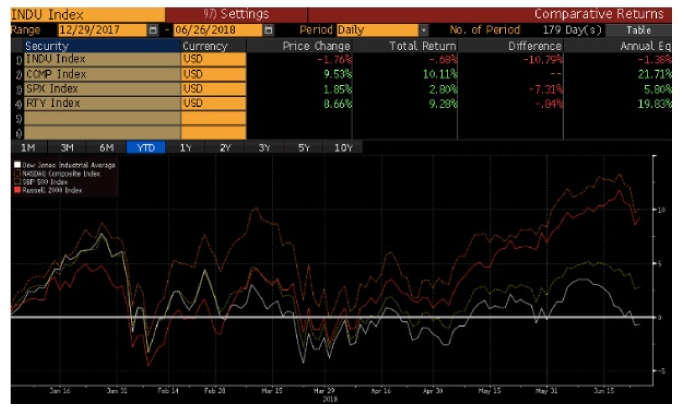The height and width of the screenshot is (416, 684).
Task: Open the end date calendar picker
Action: [269, 30]
